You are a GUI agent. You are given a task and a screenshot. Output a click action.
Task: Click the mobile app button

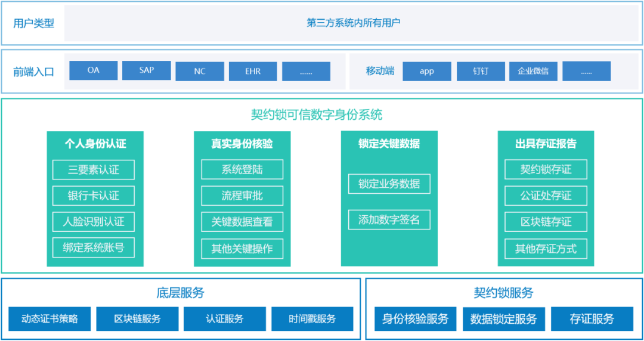point(427,71)
